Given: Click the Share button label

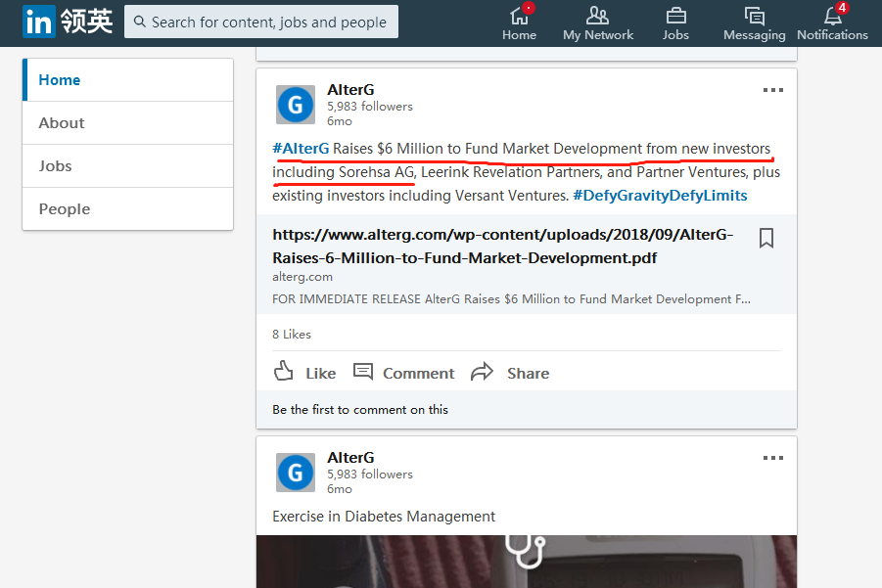Looking at the screenshot, I should (529, 374).
